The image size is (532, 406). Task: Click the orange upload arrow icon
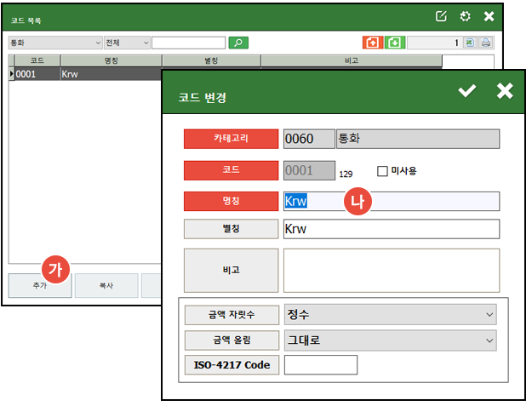pyautogui.click(x=373, y=43)
